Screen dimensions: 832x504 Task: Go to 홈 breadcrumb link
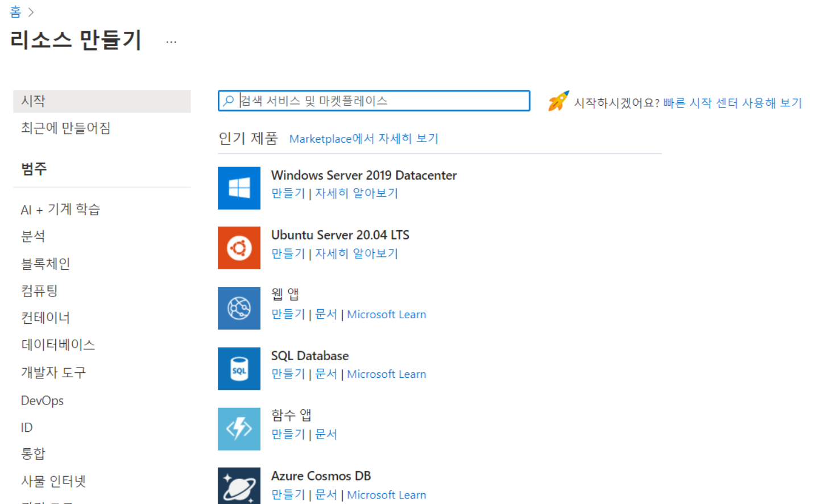[x=15, y=11]
